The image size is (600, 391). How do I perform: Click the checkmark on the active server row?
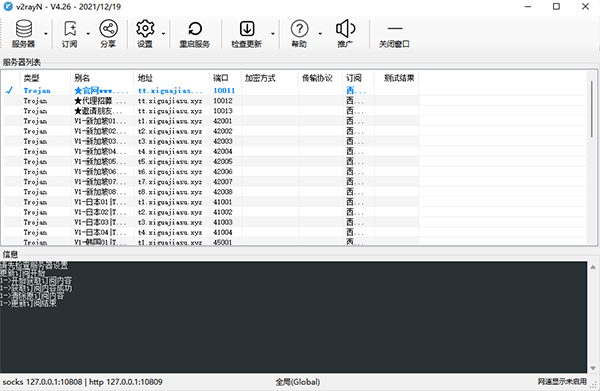click(x=9, y=91)
